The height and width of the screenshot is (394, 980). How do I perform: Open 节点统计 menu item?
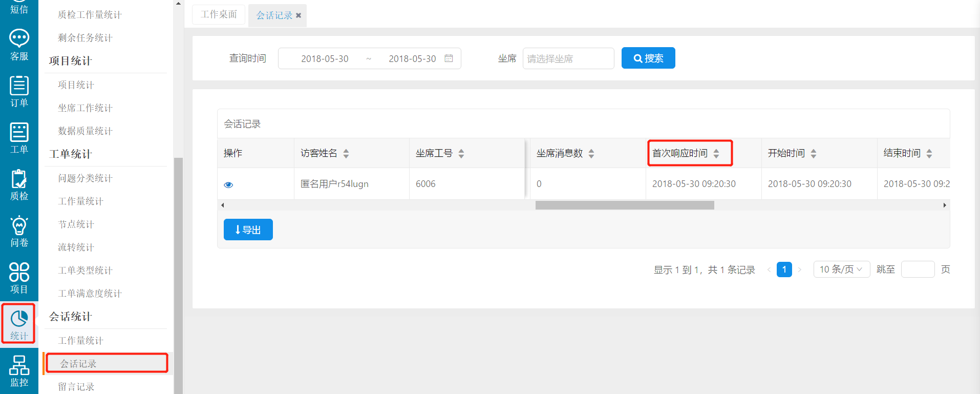pos(76,224)
